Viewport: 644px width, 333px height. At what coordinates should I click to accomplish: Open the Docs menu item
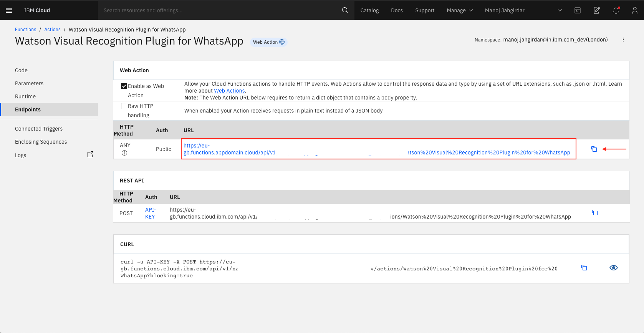coord(397,10)
